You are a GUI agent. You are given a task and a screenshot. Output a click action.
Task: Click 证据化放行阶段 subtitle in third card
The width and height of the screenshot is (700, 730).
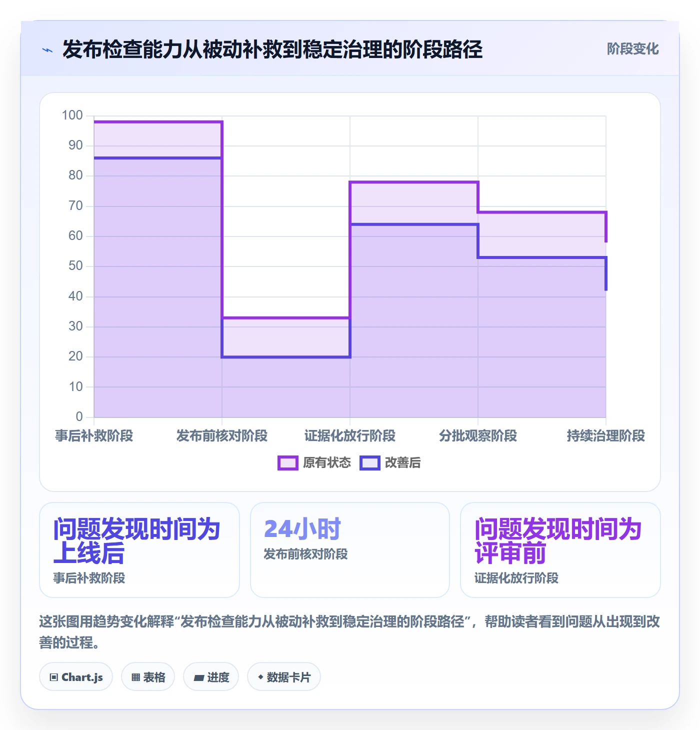tap(516, 578)
